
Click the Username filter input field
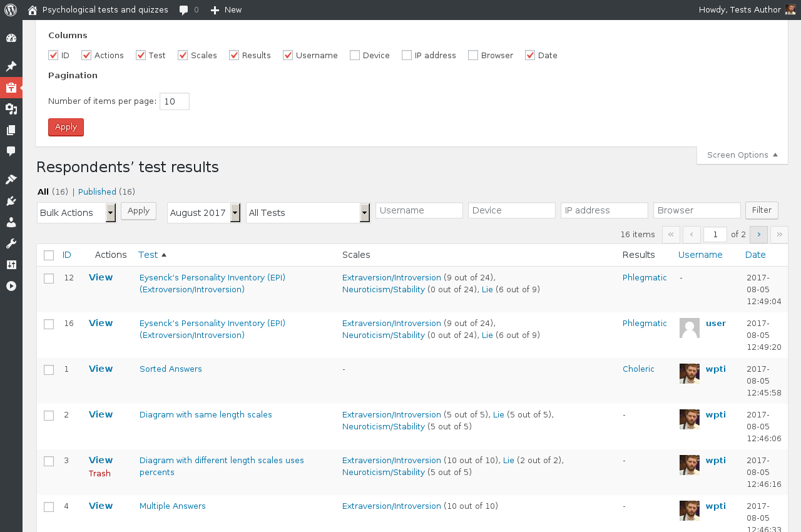tap(419, 210)
